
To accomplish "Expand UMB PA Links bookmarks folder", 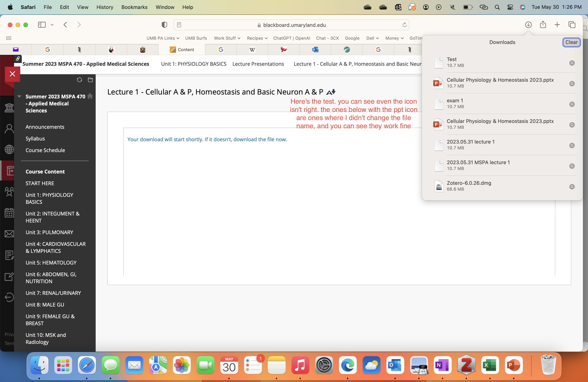I will 163,38.
